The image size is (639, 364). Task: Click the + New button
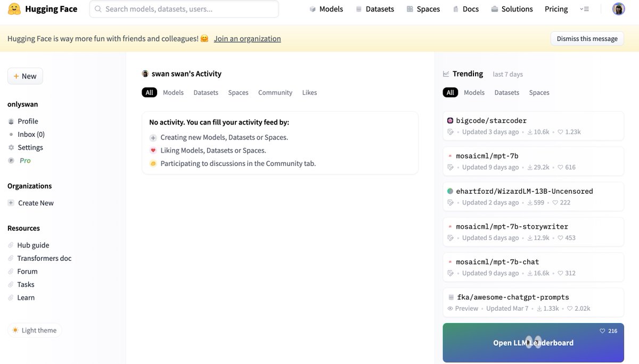tap(25, 76)
